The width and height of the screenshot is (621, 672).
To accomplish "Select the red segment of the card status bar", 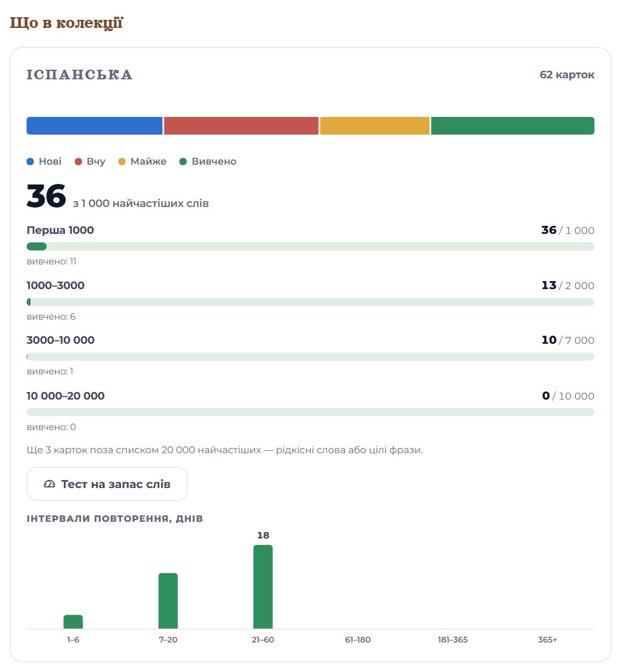I will pos(241,125).
